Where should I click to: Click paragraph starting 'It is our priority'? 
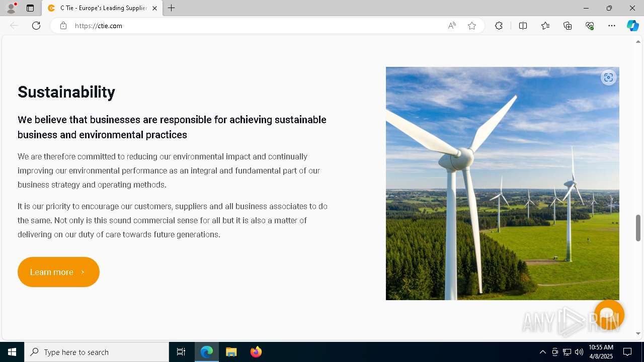[173, 220]
